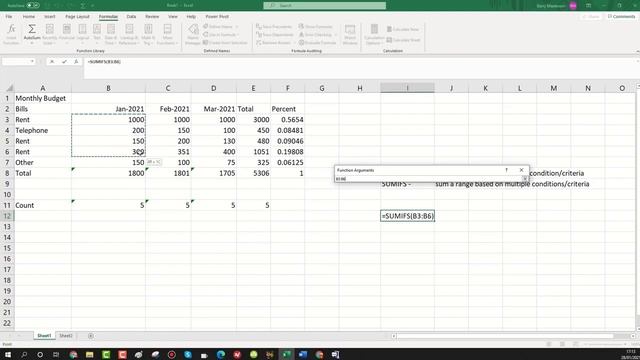Switch to the Review tab

tap(152, 16)
